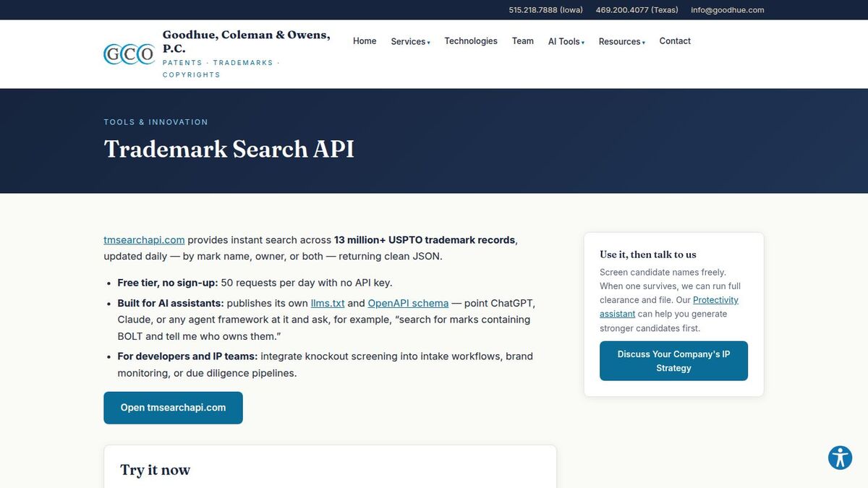Expand the Resources dropdown menu
This screenshot has width=868, height=488.
coord(622,41)
